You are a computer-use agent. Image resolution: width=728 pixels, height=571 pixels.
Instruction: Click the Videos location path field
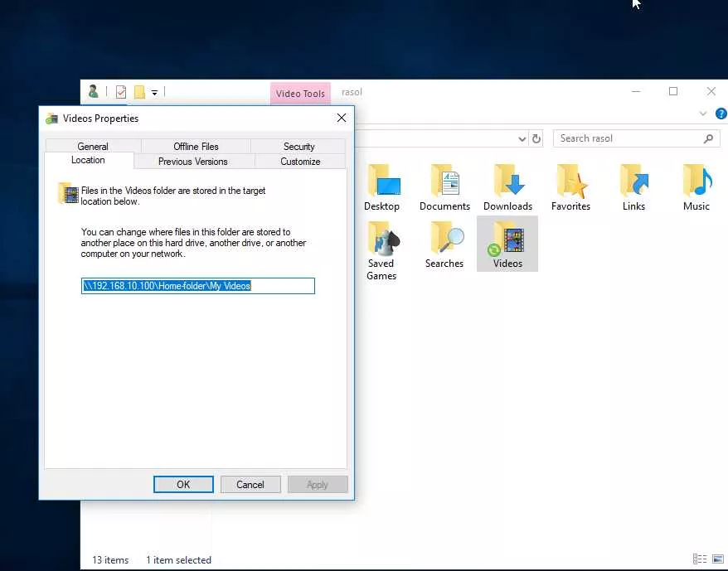coord(197,286)
